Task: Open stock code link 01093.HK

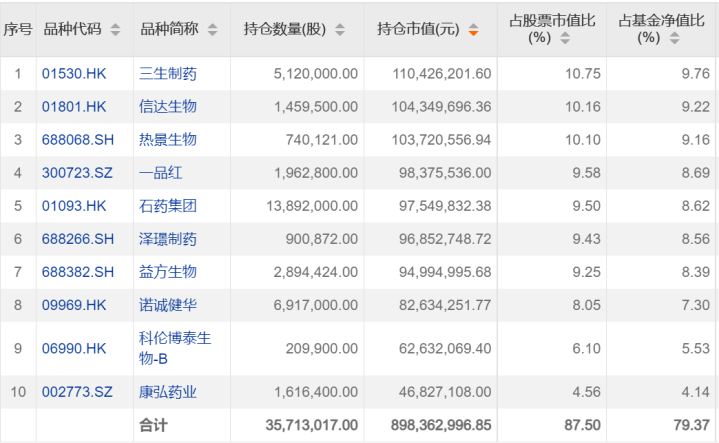Action: pos(74,206)
